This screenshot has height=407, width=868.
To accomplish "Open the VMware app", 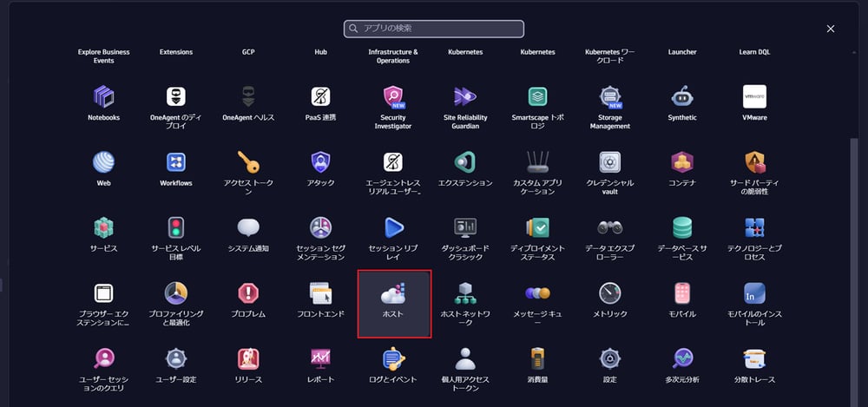I will pyautogui.click(x=754, y=105).
